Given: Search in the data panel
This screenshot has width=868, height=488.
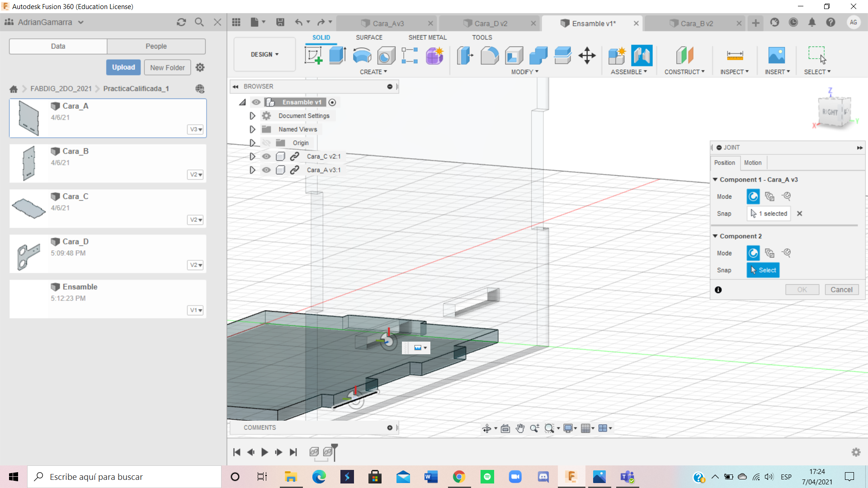Looking at the screenshot, I should pos(199,22).
